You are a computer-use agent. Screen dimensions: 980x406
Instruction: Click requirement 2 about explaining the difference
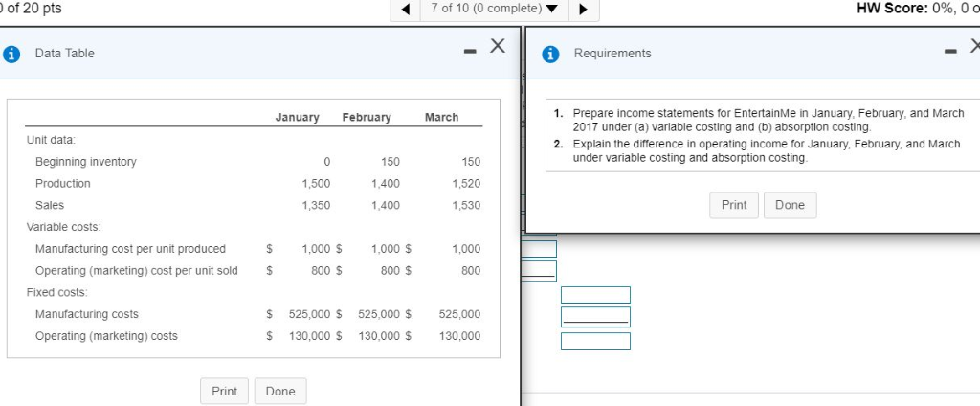tap(767, 150)
